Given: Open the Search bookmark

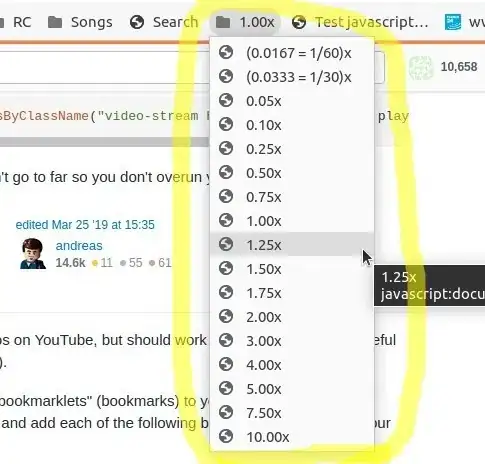Looking at the screenshot, I should [x=164, y=22].
